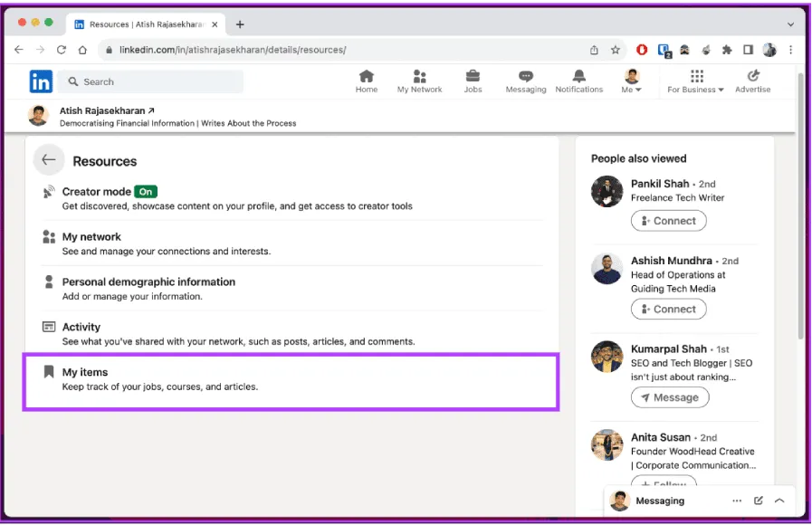Image resolution: width=812 pixels, height=525 pixels.
Task: View the Notifications bell icon
Action: [579, 77]
